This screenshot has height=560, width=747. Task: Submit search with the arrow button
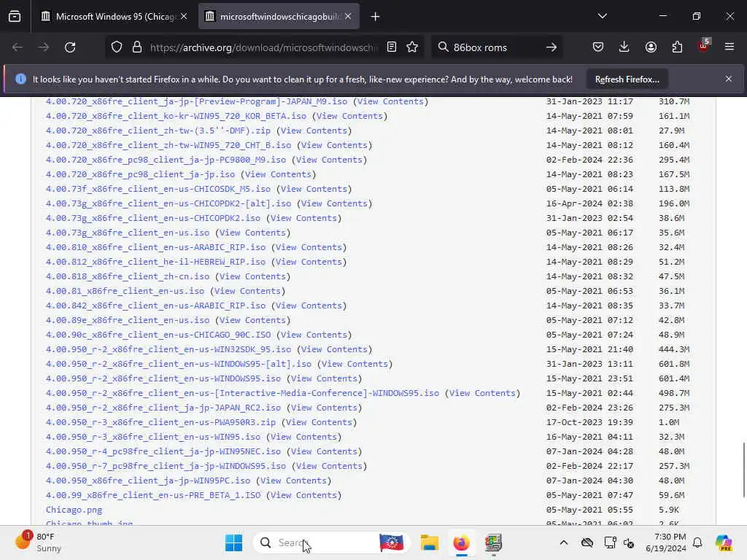[551, 47]
